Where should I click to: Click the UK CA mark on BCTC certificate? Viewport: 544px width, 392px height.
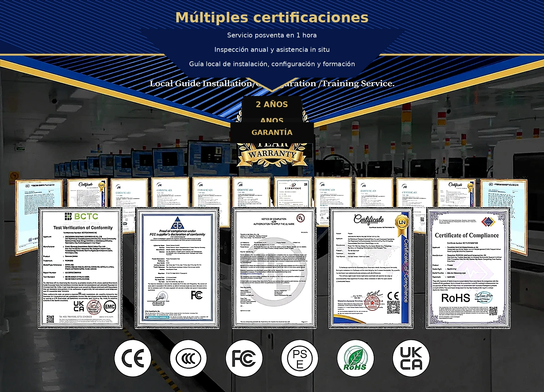[x=79, y=306]
